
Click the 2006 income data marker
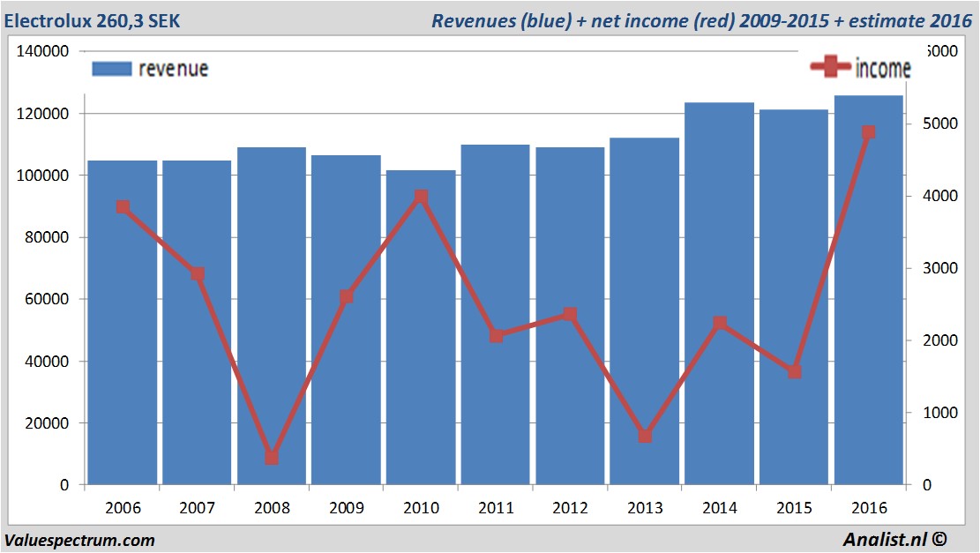[x=123, y=207]
